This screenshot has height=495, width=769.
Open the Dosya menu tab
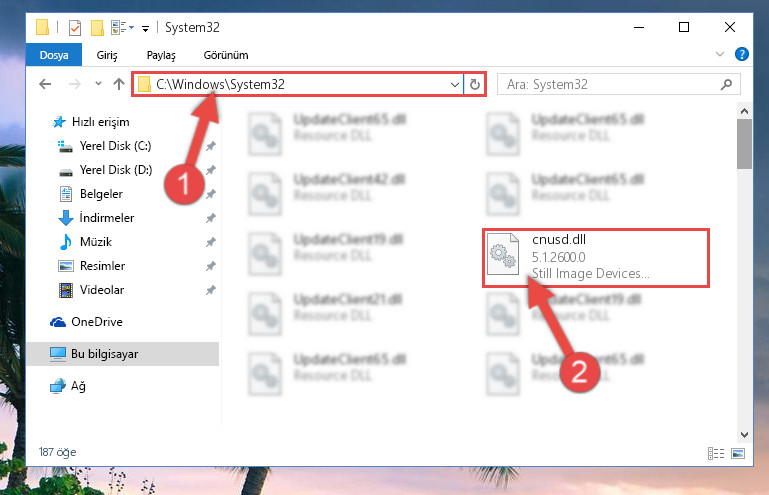[x=54, y=55]
